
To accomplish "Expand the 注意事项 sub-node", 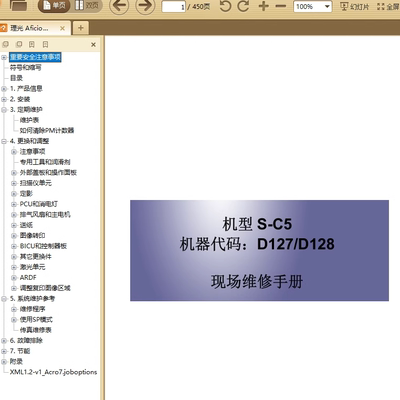I will tap(14, 152).
